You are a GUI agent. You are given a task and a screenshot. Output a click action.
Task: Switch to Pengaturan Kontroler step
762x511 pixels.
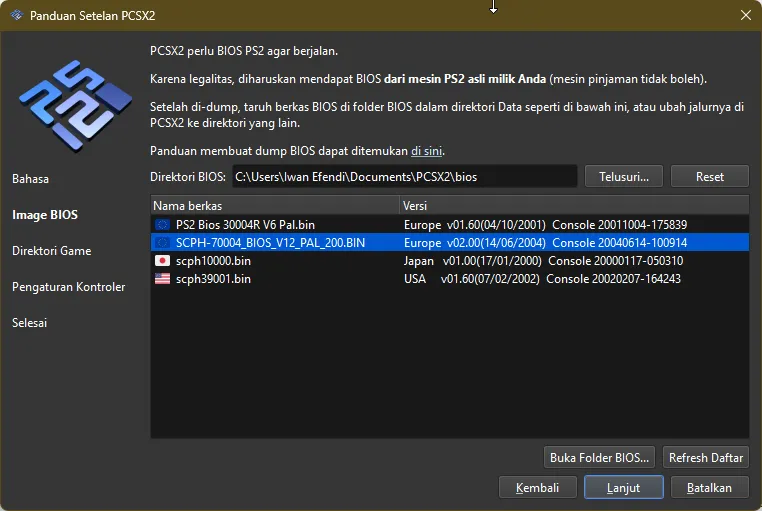[x=69, y=287]
